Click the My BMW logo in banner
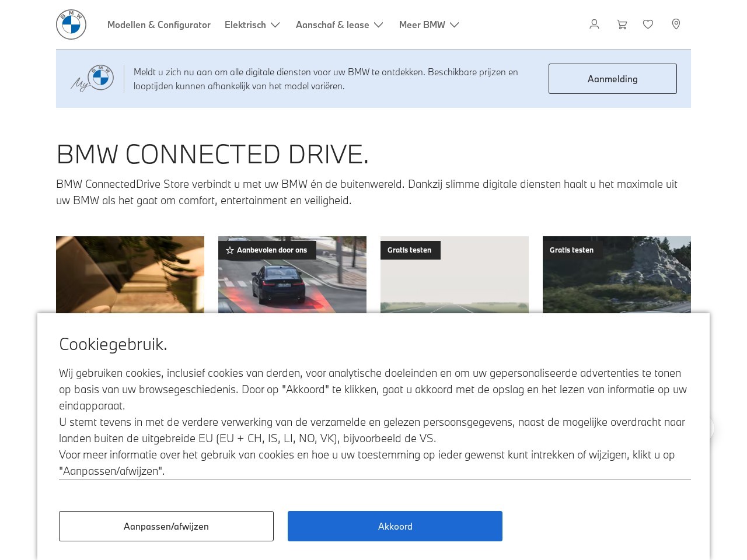This screenshot has width=747, height=560. (x=93, y=79)
